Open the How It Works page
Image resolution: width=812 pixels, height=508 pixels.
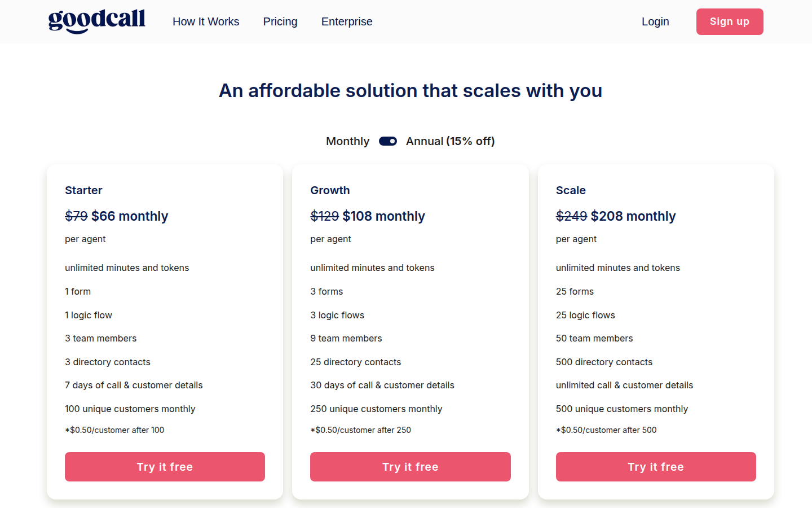206,21
